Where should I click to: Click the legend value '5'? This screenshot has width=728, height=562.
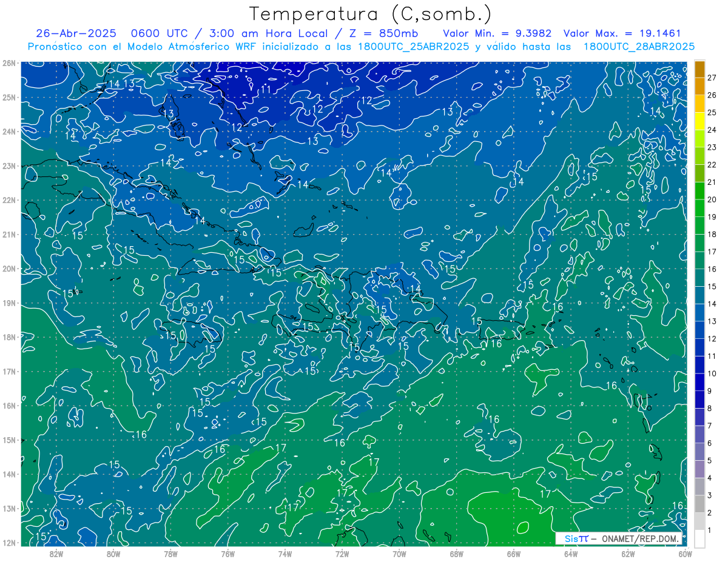point(709,461)
